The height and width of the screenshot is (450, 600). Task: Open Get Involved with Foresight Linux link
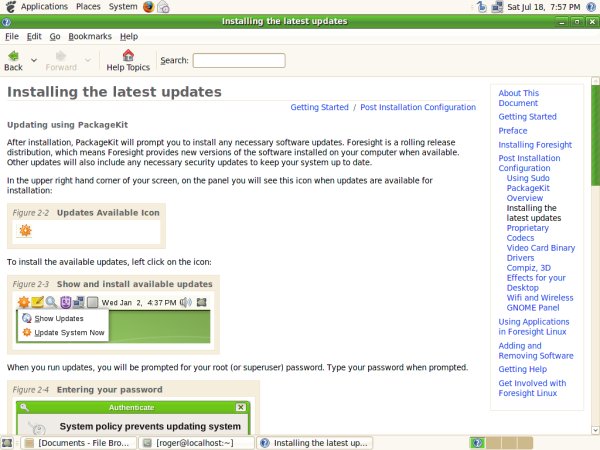(532, 388)
